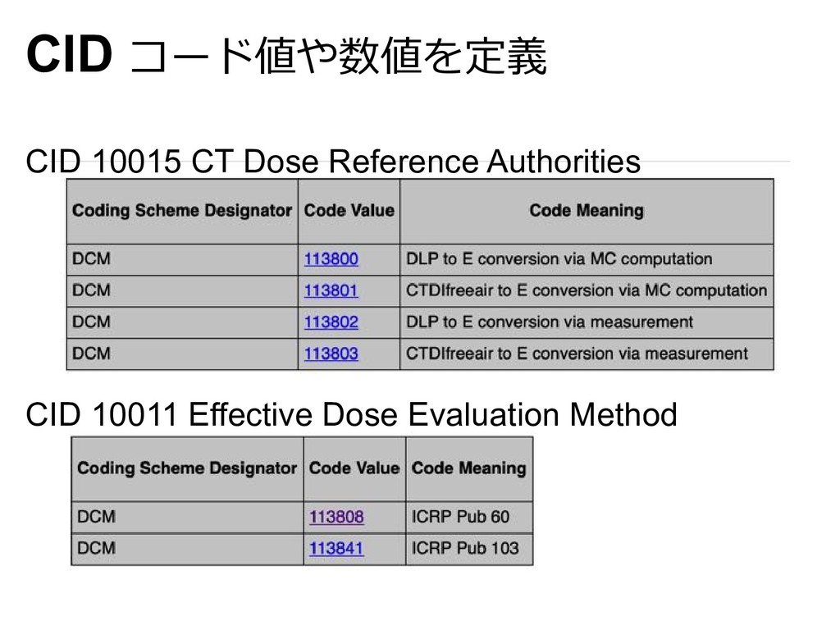Open code value link 113801
840x630 pixels.
point(331,291)
